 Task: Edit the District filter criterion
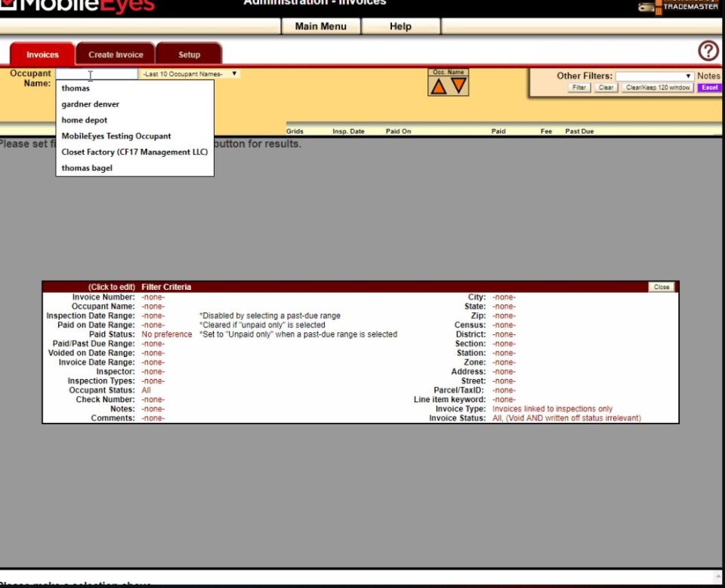[x=504, y=334]
